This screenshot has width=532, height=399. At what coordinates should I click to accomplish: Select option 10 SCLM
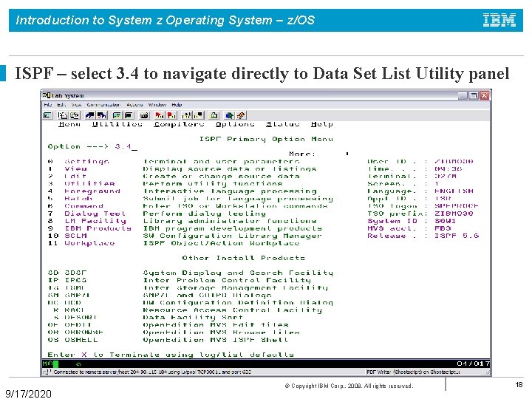pos(75,236)
